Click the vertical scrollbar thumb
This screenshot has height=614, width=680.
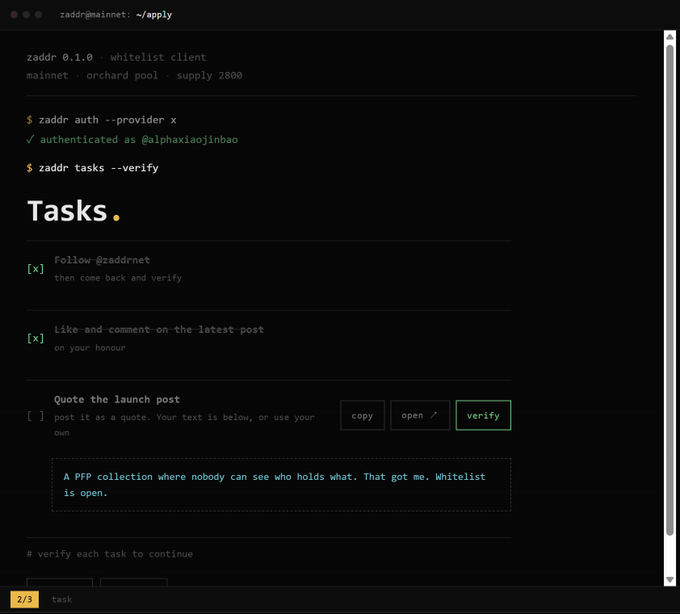click(670, 290)
